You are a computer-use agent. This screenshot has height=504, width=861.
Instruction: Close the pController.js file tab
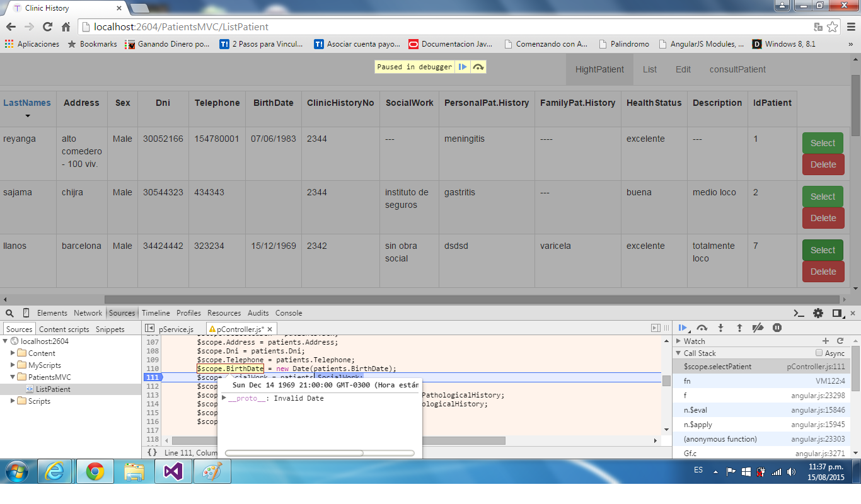point(270,329)
